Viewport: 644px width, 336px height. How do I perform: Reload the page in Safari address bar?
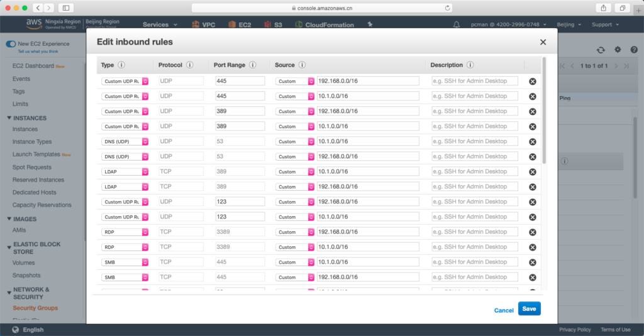point(448,8)
